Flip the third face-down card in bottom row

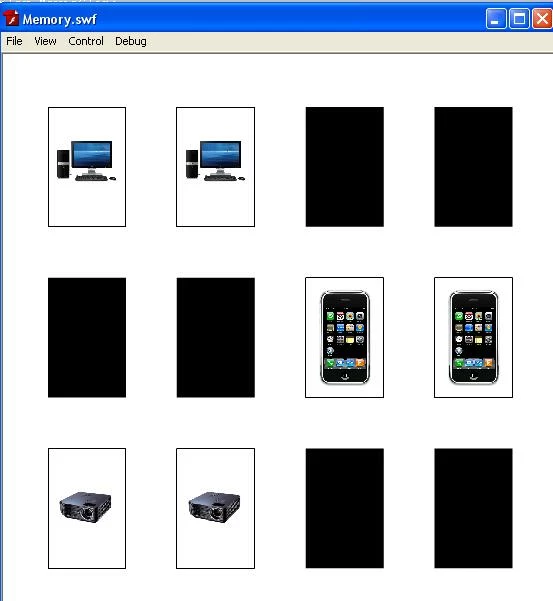345,508
